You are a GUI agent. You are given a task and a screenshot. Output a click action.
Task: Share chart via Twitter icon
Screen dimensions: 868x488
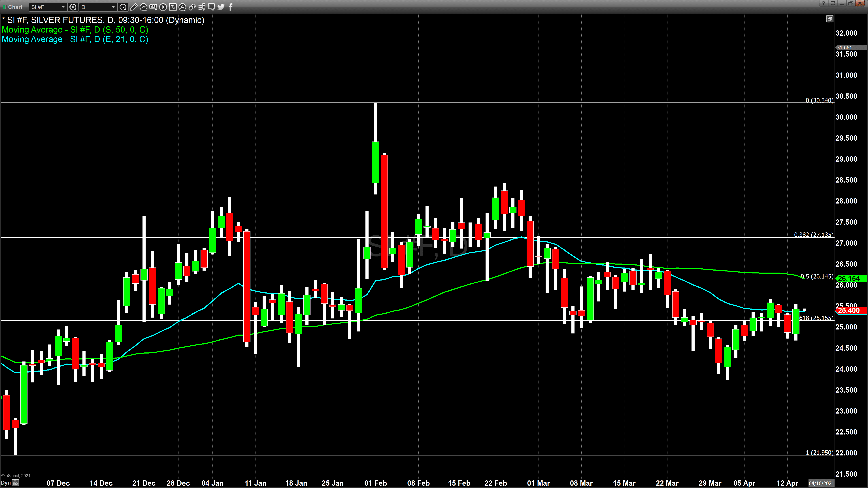pyautogui.click(x=221, y=7)
